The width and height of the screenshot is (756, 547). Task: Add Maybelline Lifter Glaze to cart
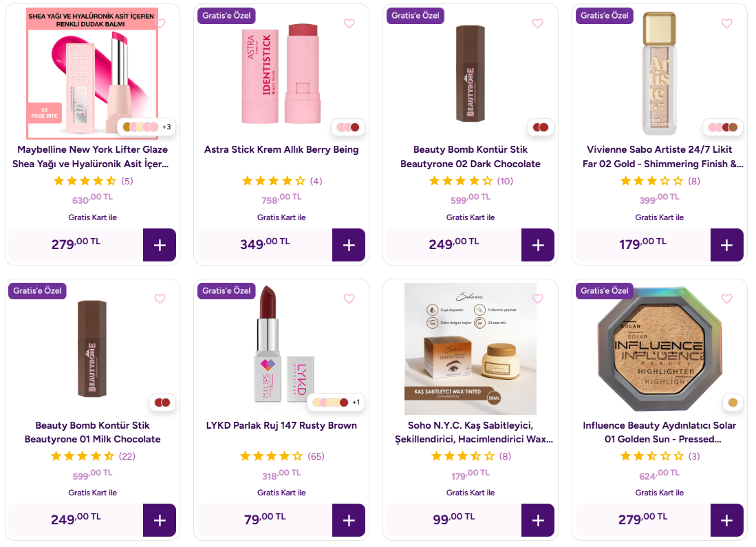coord(160,245)
